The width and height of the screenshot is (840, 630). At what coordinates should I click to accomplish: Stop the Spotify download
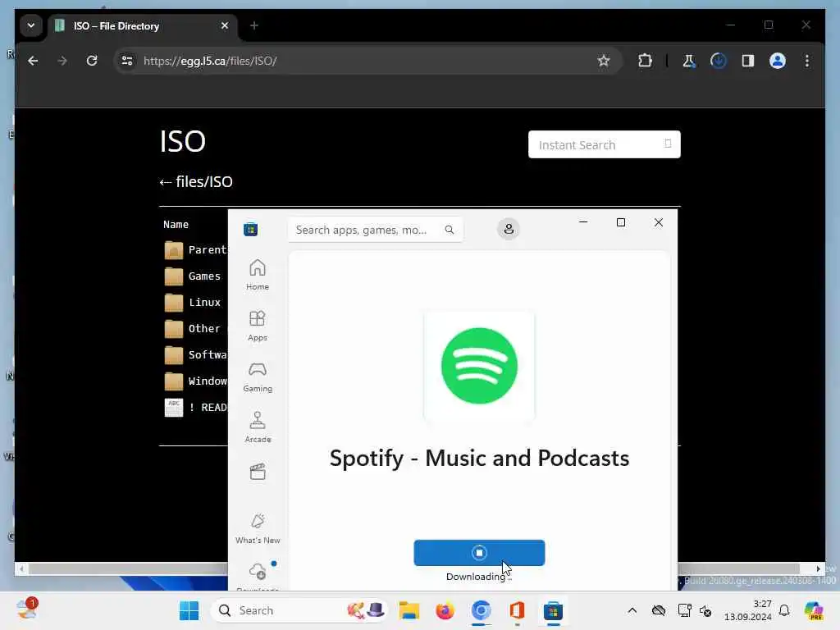coord(479,553)
